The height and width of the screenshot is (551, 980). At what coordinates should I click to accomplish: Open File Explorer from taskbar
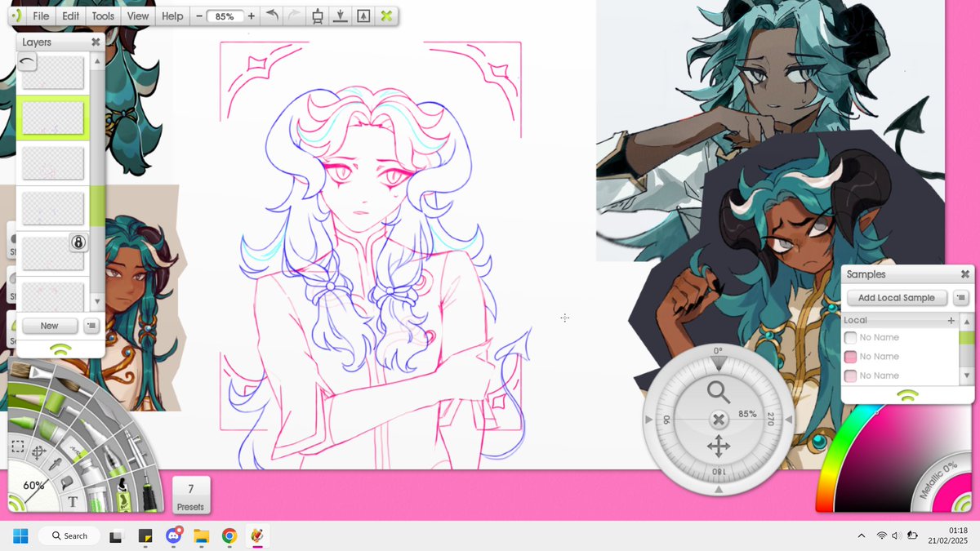coord(201,535)
